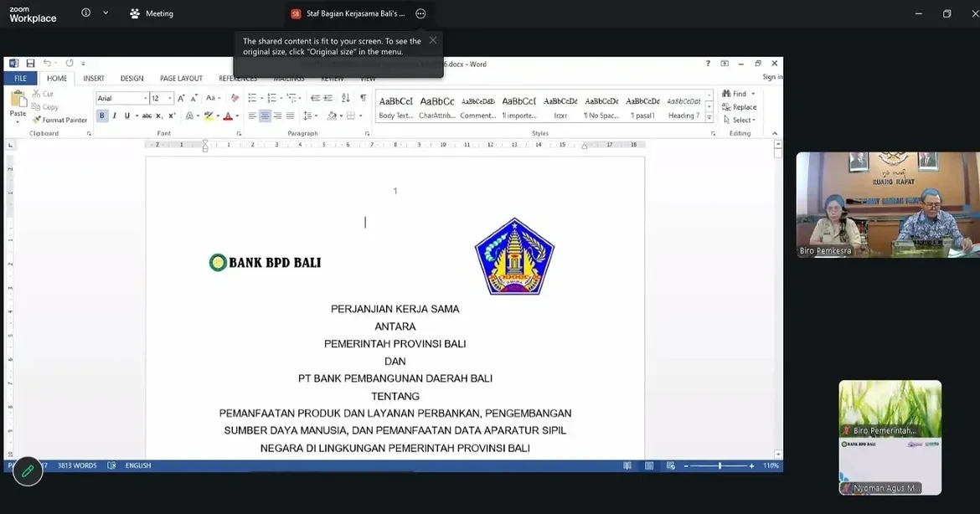Apply the Heading 7 style

(683, 107)
